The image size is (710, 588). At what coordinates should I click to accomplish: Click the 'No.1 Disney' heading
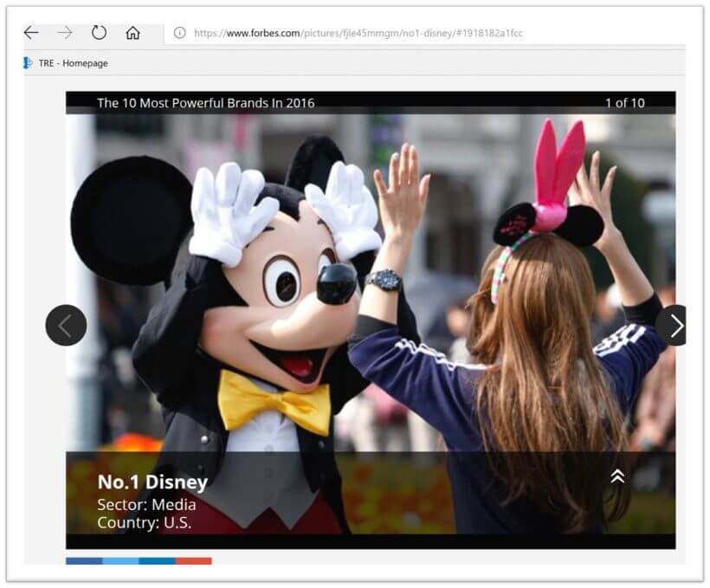click(x=152, y=482)
